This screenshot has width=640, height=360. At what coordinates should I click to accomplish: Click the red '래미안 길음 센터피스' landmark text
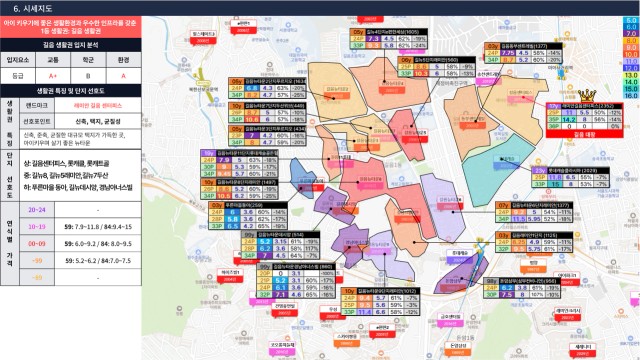coord(98,105)
